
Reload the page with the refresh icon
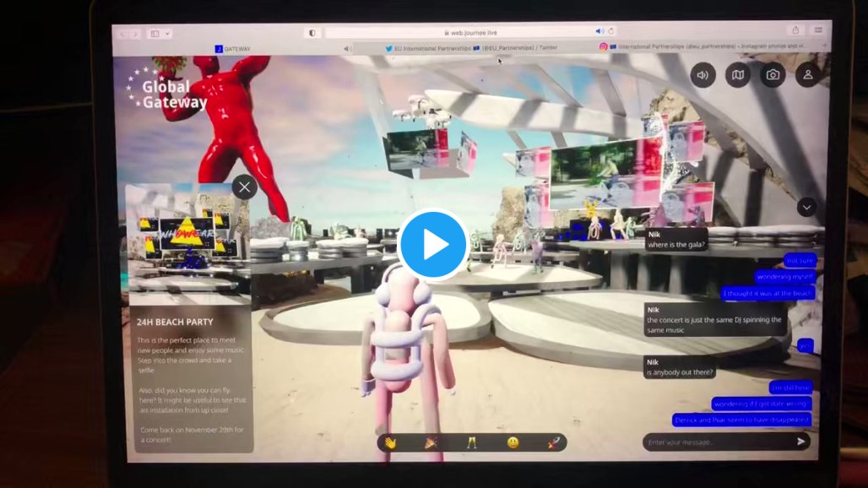tap(611, 31)
